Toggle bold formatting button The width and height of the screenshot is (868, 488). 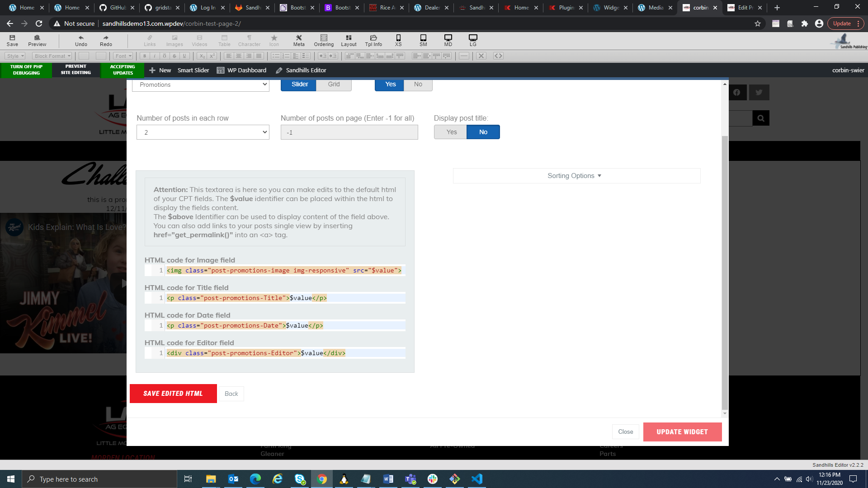[145, 56]
